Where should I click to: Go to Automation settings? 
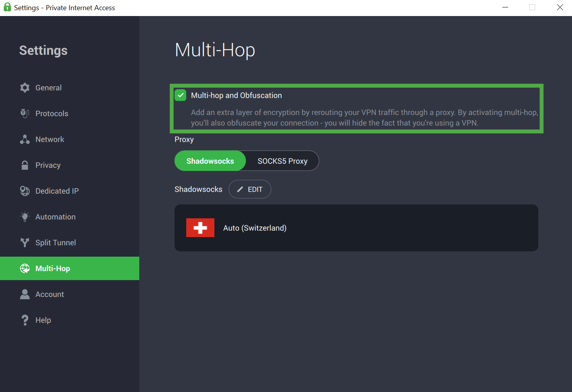click(x=70, y=217)
